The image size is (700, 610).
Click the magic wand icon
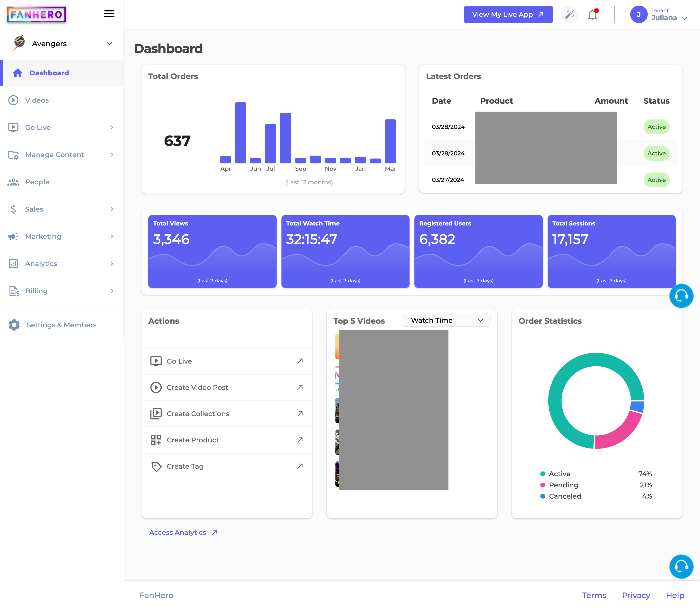569,15
